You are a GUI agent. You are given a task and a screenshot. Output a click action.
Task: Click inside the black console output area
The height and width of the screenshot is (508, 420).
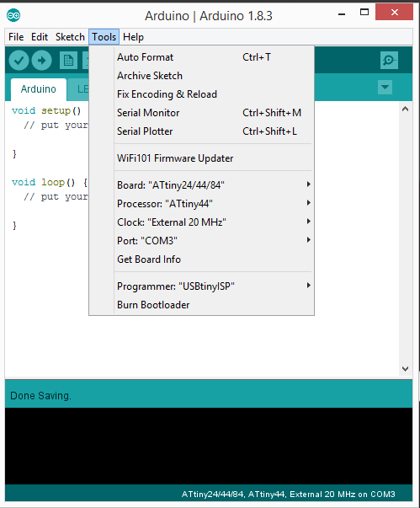[209, 446]
